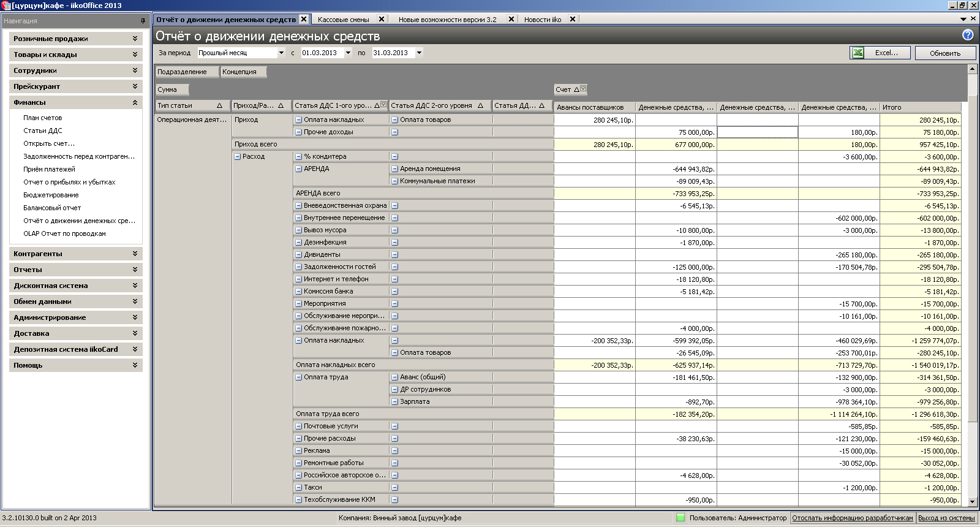
Task: Close the Кассовые смены tab
Action: 381,19
